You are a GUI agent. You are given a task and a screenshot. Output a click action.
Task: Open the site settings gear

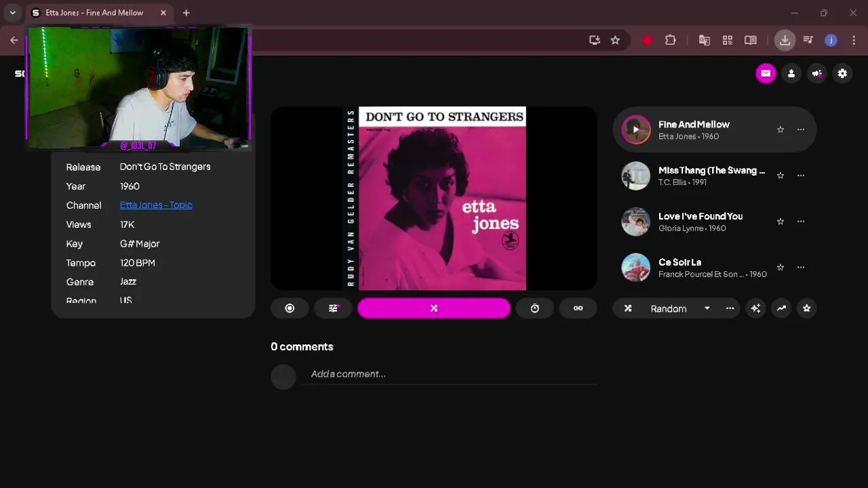[842, 73]
